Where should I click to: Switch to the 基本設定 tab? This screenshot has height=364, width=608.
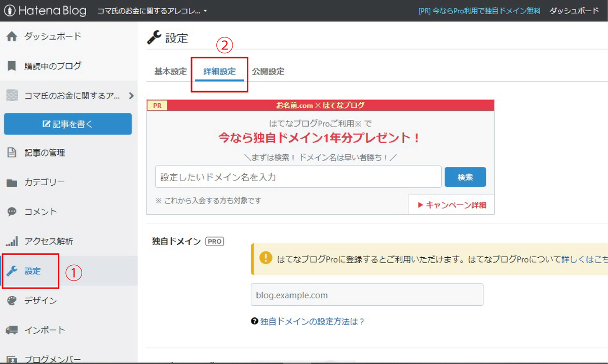(171, 71)
